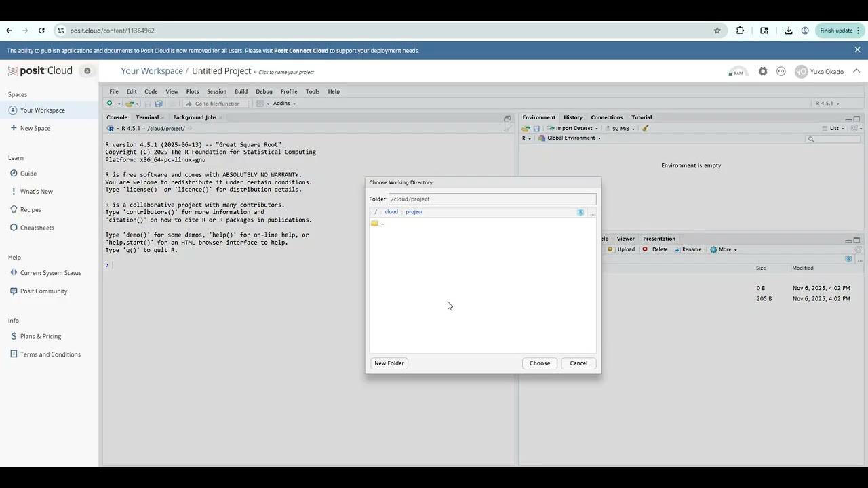The image size is (868, 488).
Task: Expand the More gear dropdown in Files
Action: click(724, 249)
